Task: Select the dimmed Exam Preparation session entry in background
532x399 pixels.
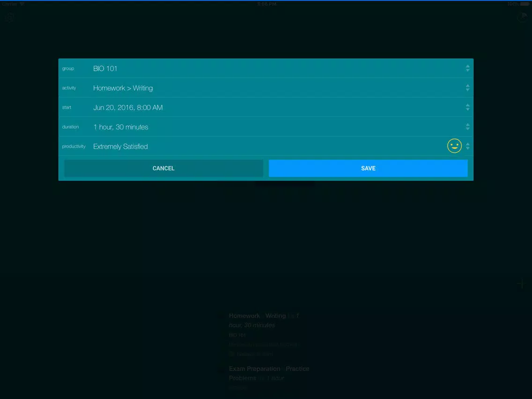Action: [x=269, y=377]
